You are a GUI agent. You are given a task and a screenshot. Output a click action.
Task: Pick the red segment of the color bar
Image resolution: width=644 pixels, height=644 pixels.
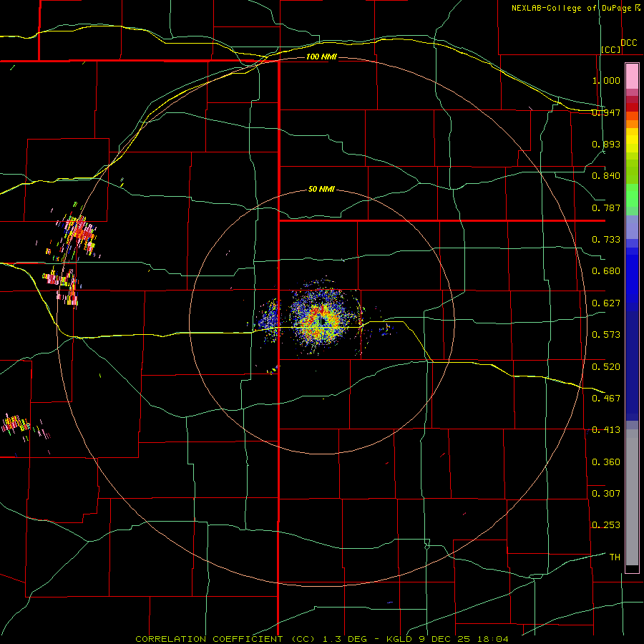coord(632,107)
